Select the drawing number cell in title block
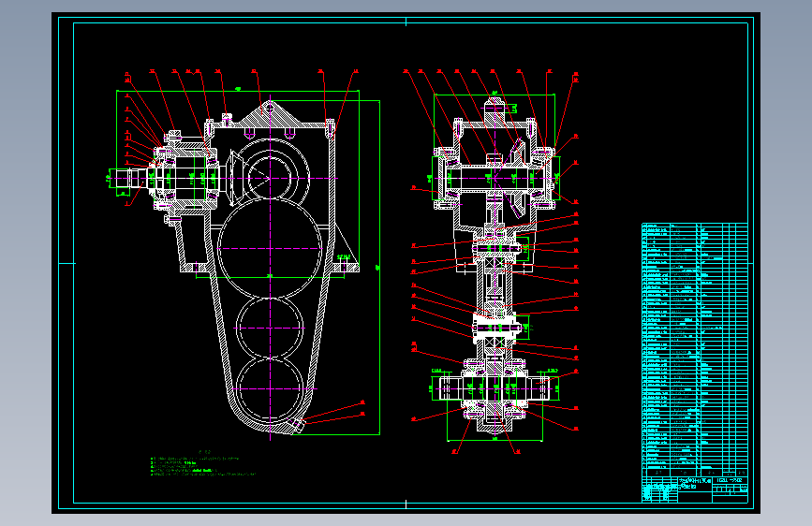 (x=731, y=480)
